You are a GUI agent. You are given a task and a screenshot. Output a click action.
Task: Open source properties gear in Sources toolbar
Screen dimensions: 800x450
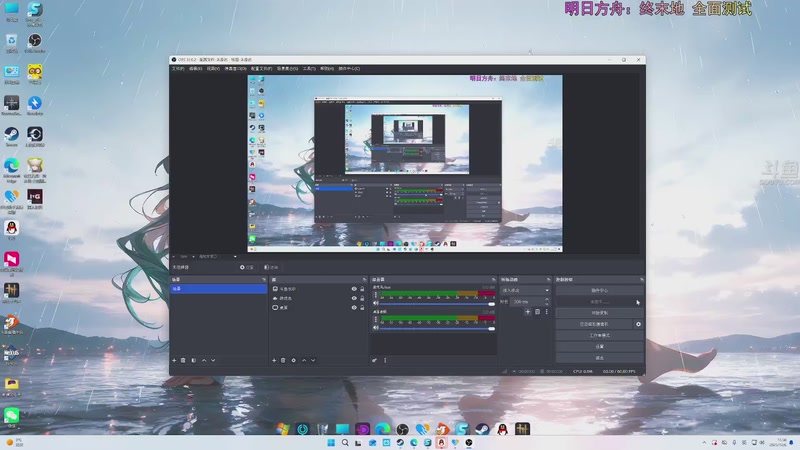tap(293, 360)
